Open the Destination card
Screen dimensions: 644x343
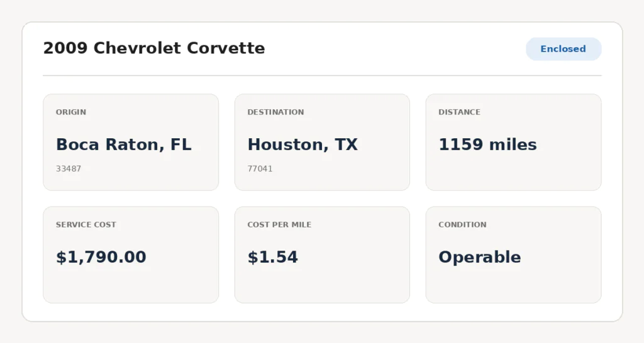click(322, 142)
